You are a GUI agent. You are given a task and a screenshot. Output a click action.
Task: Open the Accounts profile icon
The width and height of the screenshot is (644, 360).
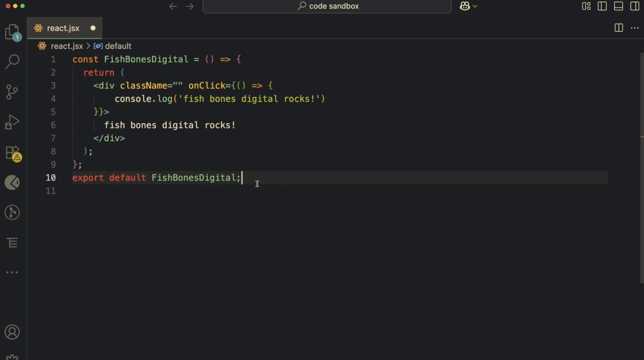point(12,332)
